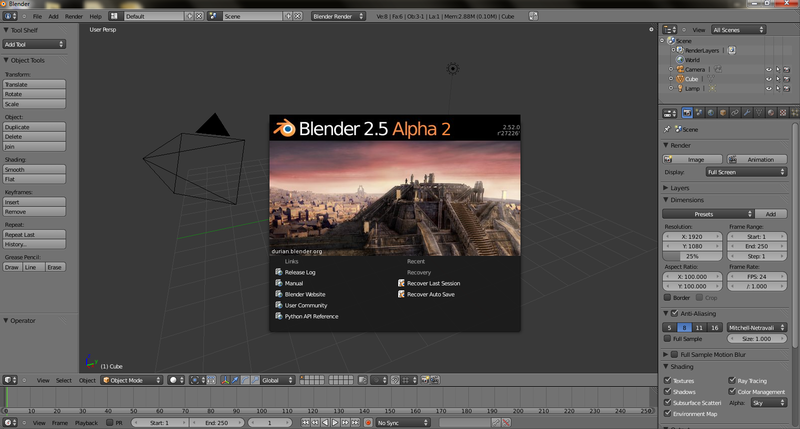Open the Scene properties tab icon

click(x=699, y=113)
